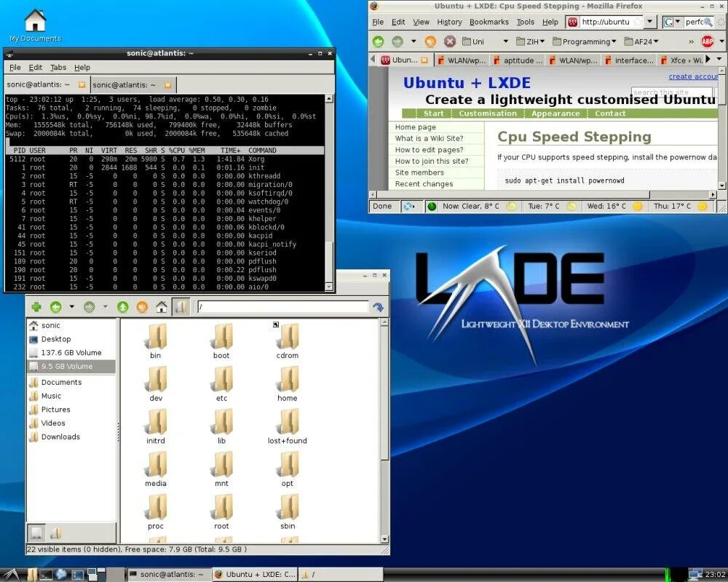Screen dimensions: 728x582
Task: Open Firefox back/forward history dropdown
Action: (414, 41)
